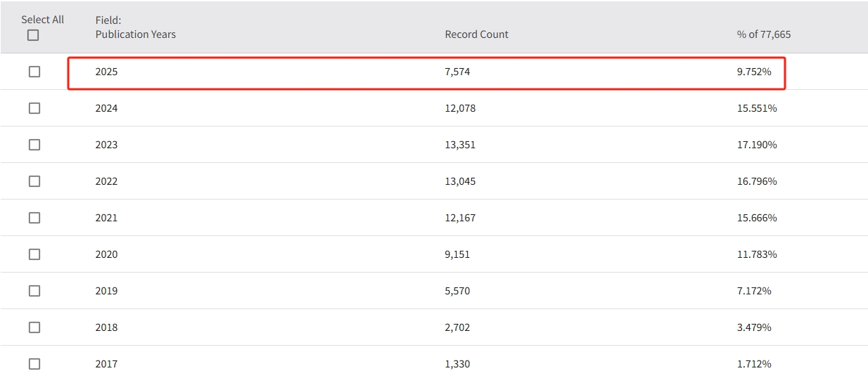The image size is (868, 378).
Task: Tick the checkbox for year 2025
Action: (34, 72)
